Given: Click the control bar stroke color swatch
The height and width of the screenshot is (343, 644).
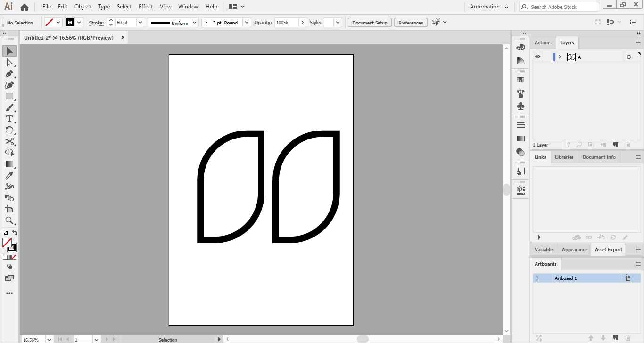Looking at the screenshot, I should 70,23.
